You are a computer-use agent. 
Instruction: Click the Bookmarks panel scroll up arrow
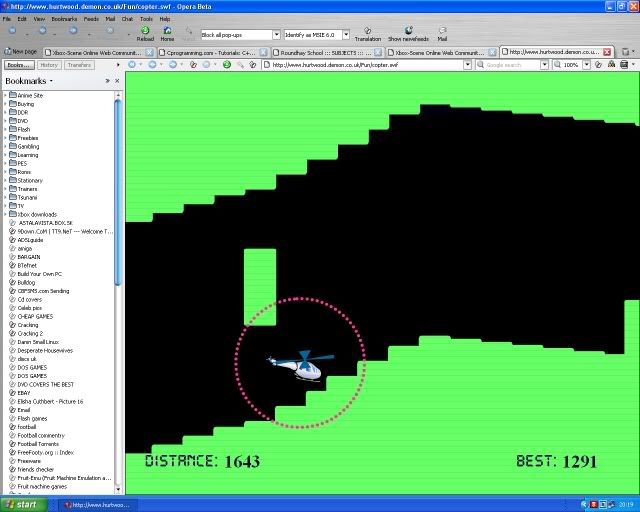pyautogui.click(x=118, y=95)
